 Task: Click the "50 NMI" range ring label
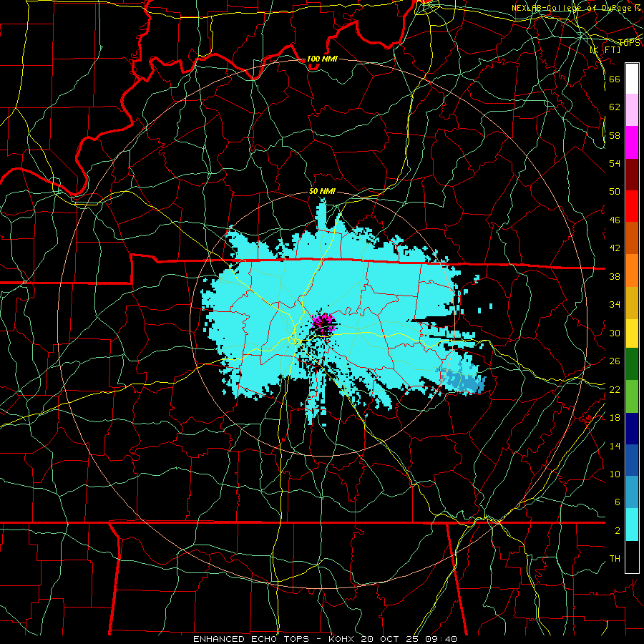pos(322,191)
